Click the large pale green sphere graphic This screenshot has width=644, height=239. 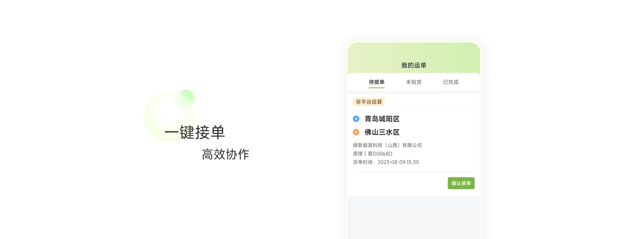169,117
